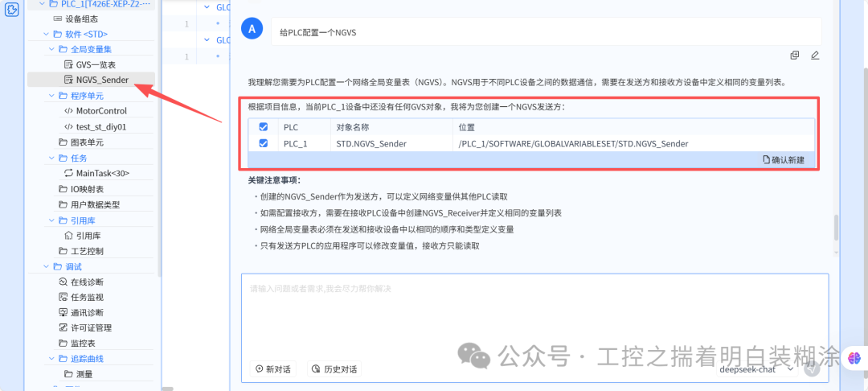868x391 pixels.
Task: Open the 监控表 folder
Action: pyautogui.click(x=77, y=344)
